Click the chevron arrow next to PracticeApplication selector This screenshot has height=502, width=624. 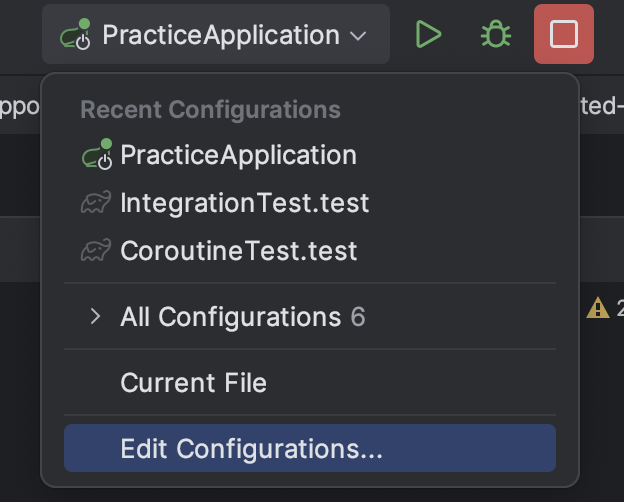coord(359,36)
